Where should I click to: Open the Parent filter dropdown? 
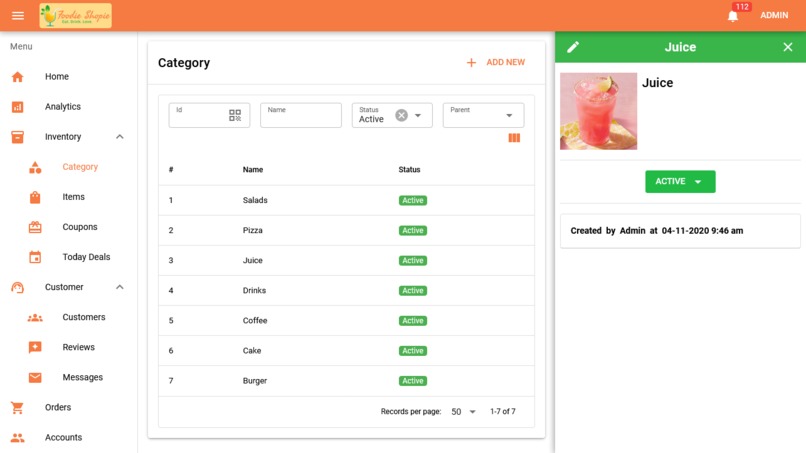point(484,115)
